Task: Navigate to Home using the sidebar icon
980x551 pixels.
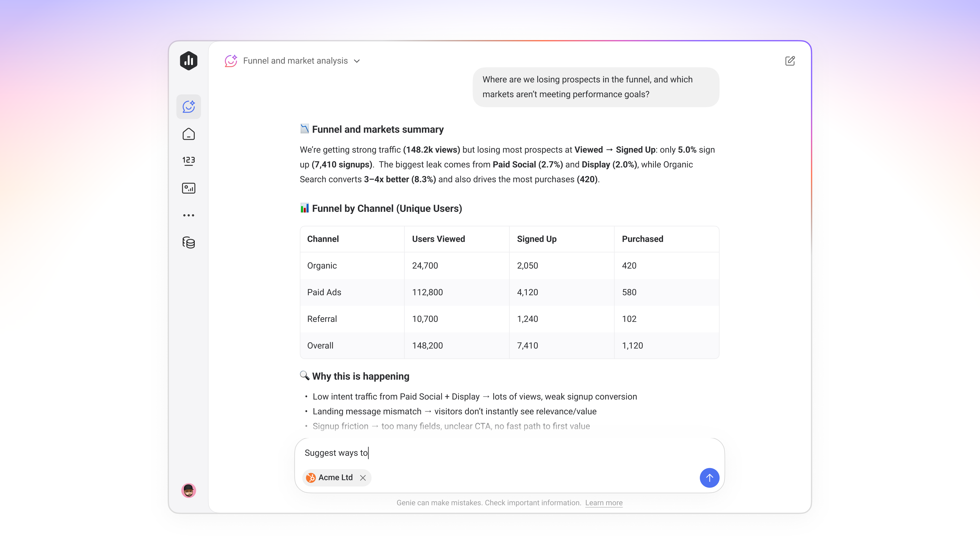Action: pos(189,134)
